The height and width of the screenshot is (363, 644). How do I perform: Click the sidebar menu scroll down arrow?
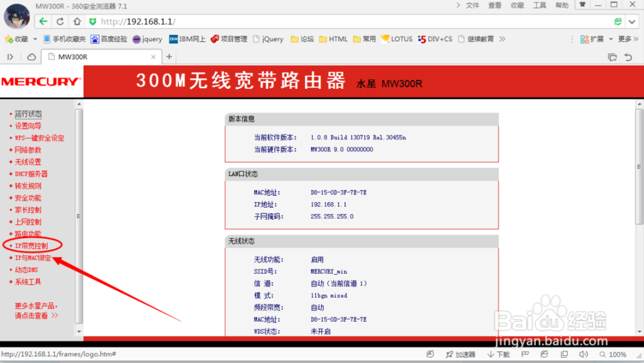79,331
